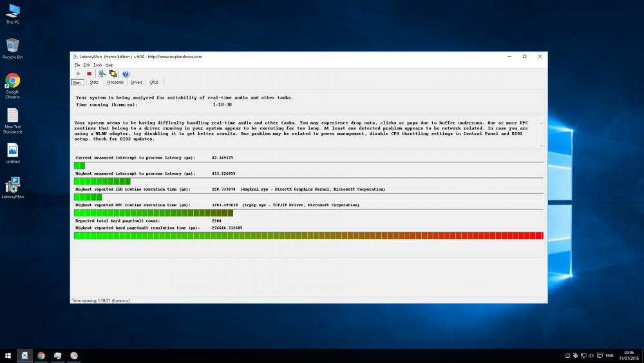Click the analysis warning message text
The height and width of the screenshot is (363, 644).
pos(301,131)
